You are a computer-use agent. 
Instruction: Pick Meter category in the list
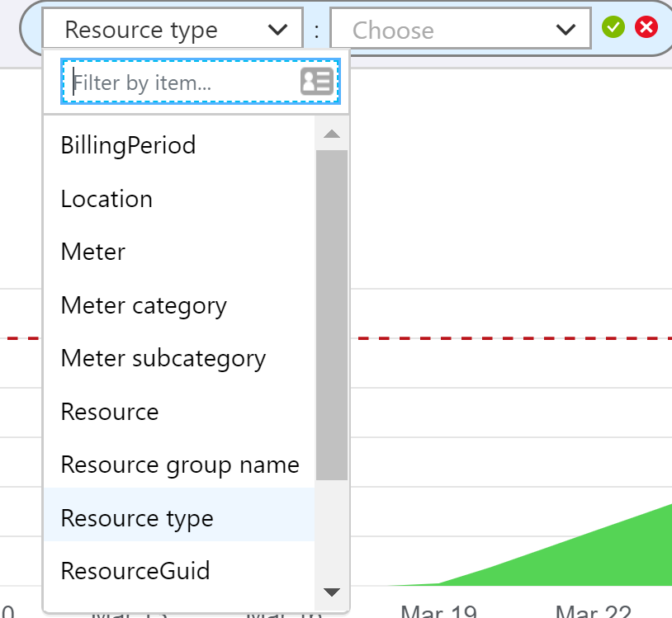(x=144, y=306)
